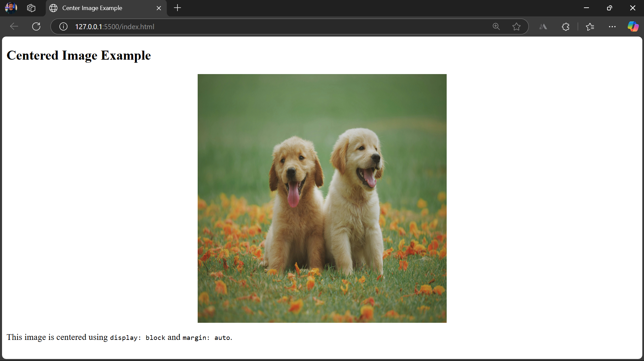
Task: Click the address bar URL 127.0.0.1:5500/index.html
Action: click(115, 27)
